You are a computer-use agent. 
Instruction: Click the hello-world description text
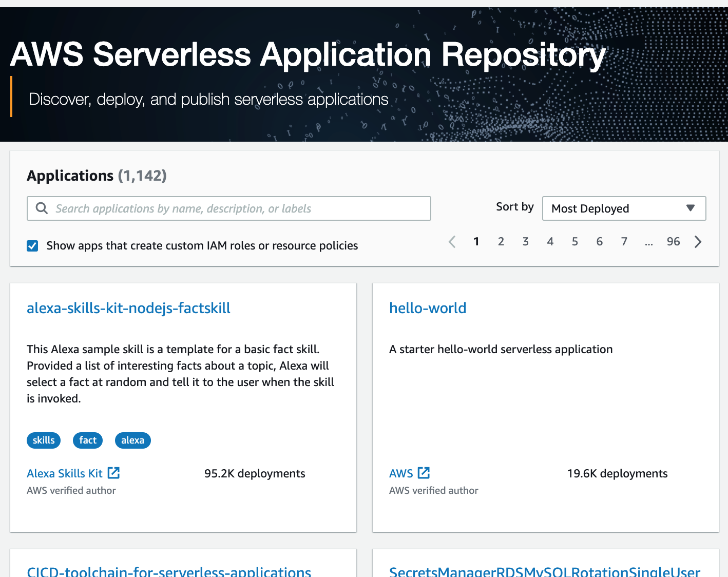[x=501, y=349]
